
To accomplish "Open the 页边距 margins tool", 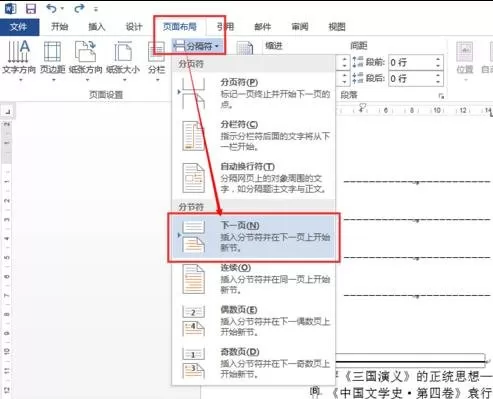I will (x=53, y=60).
